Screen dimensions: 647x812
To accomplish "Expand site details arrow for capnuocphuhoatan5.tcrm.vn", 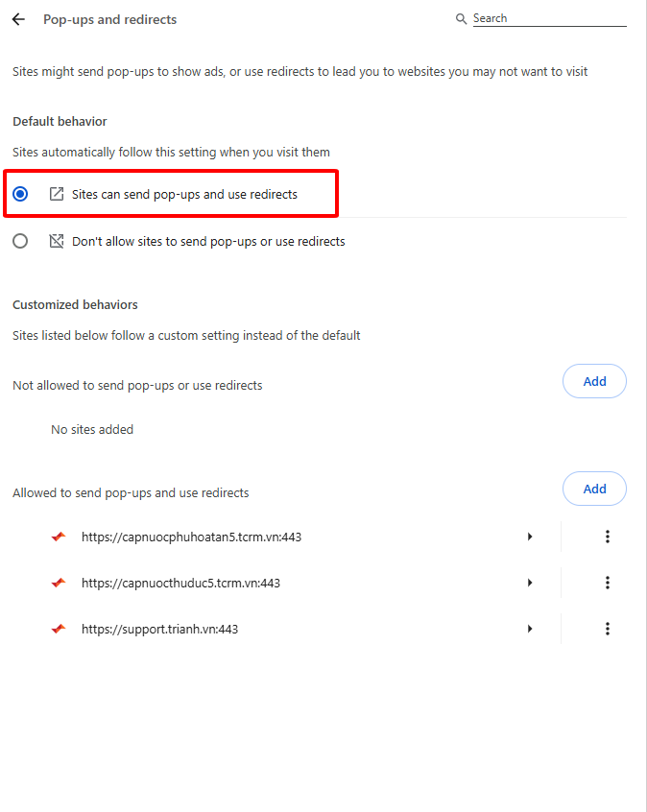I will 530,537.
